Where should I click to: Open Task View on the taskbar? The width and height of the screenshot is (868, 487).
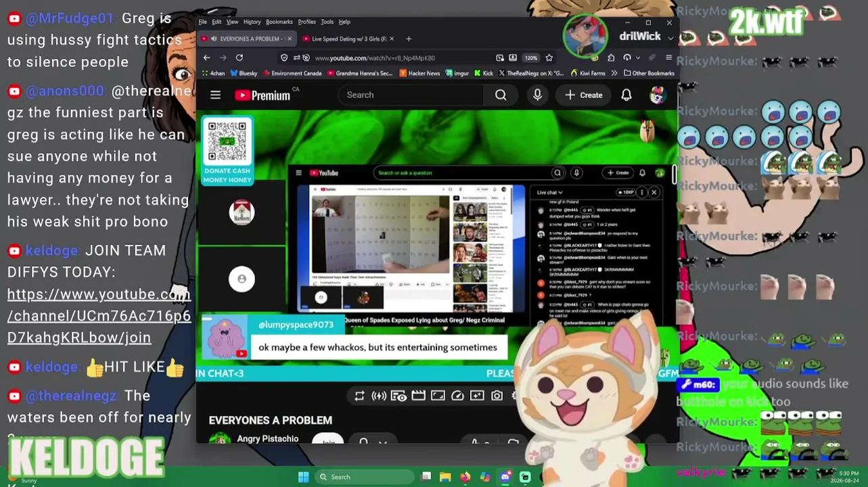coord(426,477)
